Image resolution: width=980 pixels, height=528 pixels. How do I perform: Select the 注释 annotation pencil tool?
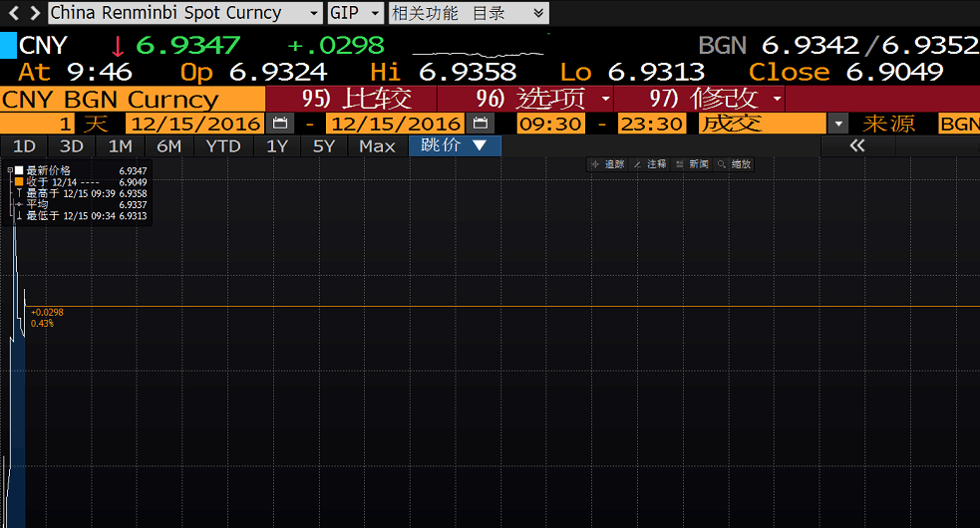[x=650, y=164]
